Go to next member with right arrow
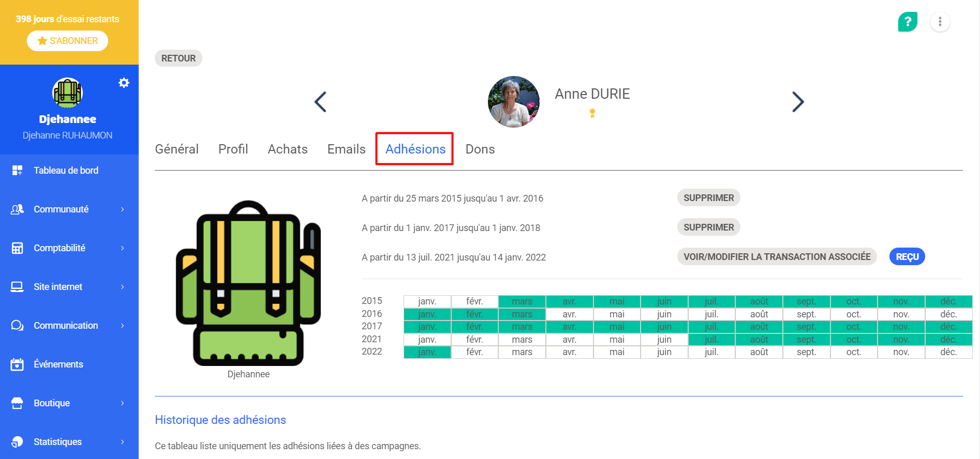This screenshot has height=459, width=980. point(798,102)
